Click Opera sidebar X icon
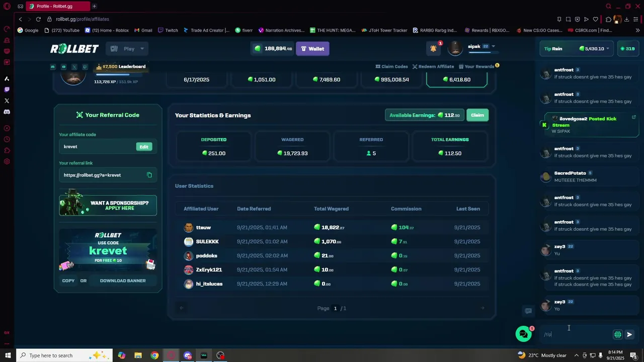 [7, 101]
